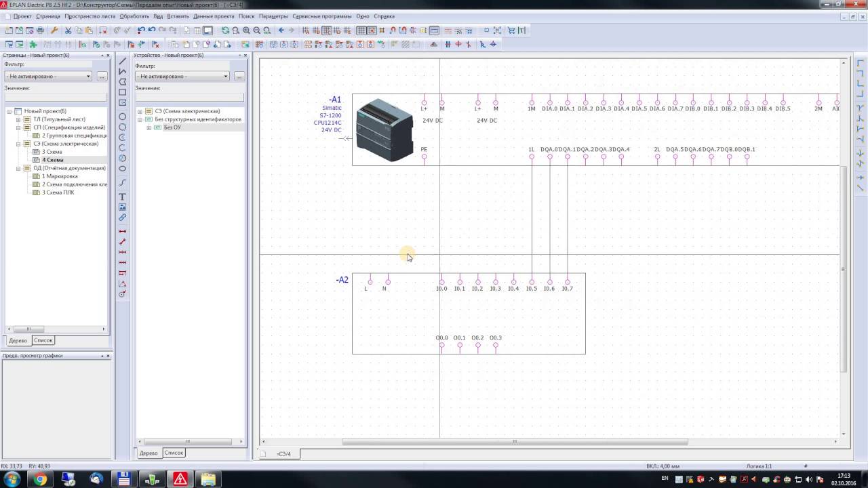Open Chrome from the Windows taskbar
Image resolution: width=868 pixels, height=488 pixels.
[x=40, y=479]
